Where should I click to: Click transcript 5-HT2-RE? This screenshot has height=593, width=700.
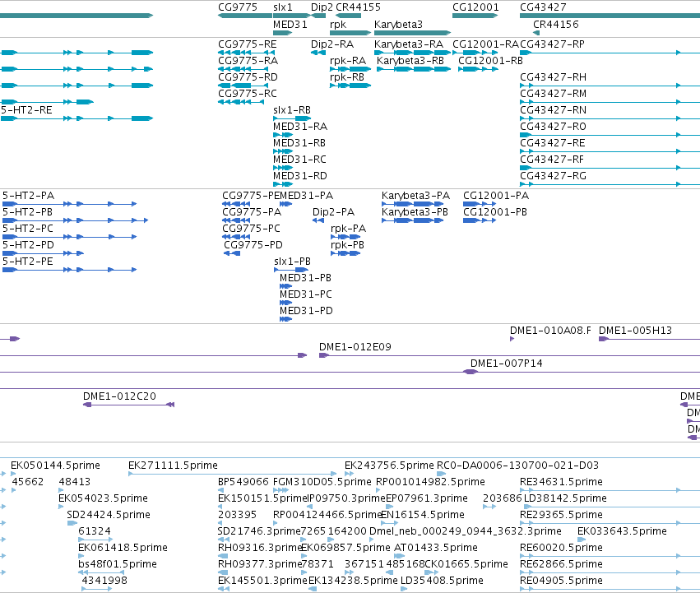click(26, 110)
